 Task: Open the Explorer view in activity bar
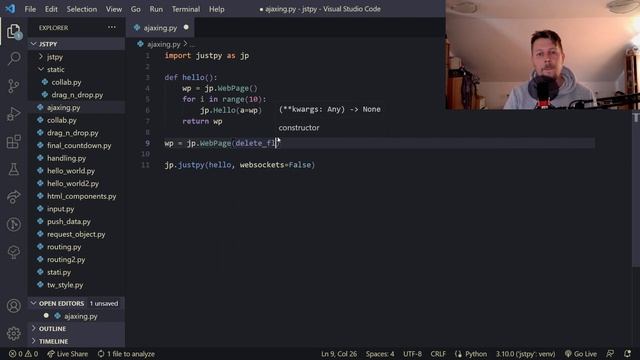pos(13,31)
